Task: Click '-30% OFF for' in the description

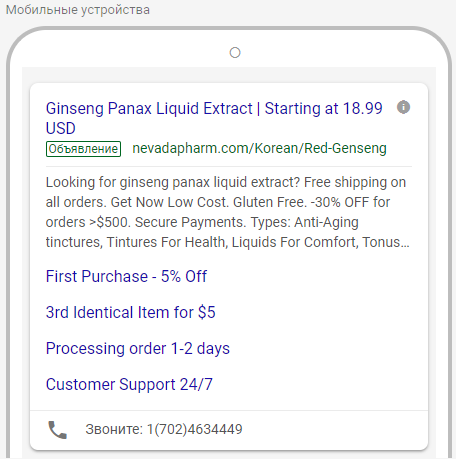Action: [350, 202]
